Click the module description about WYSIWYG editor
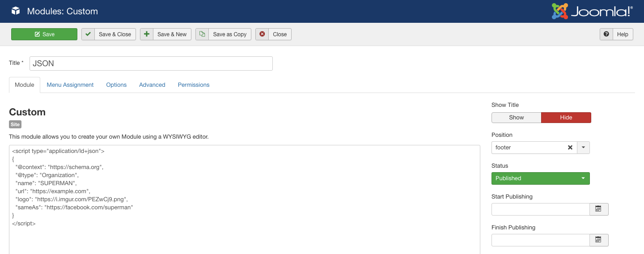 click(109, 137)
